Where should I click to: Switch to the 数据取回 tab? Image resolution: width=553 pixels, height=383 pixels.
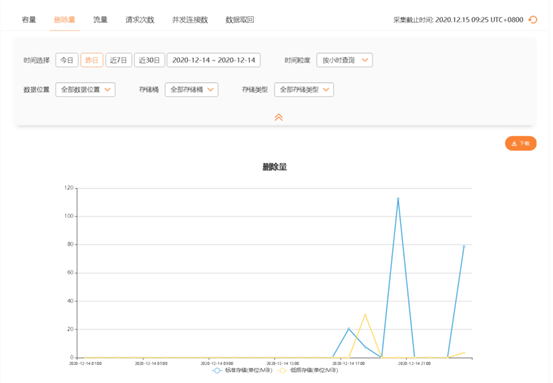240,20
